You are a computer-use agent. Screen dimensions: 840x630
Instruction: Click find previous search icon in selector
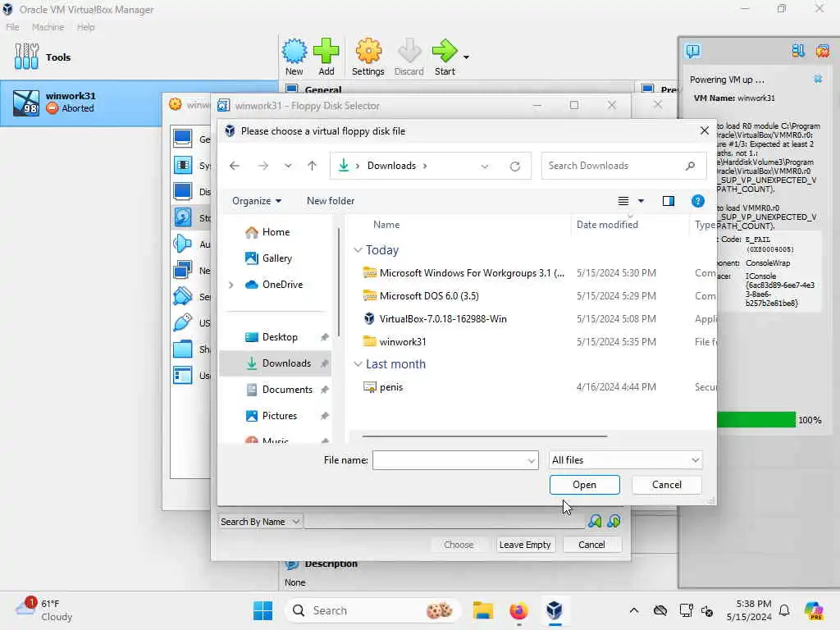[x=595, y=521]
